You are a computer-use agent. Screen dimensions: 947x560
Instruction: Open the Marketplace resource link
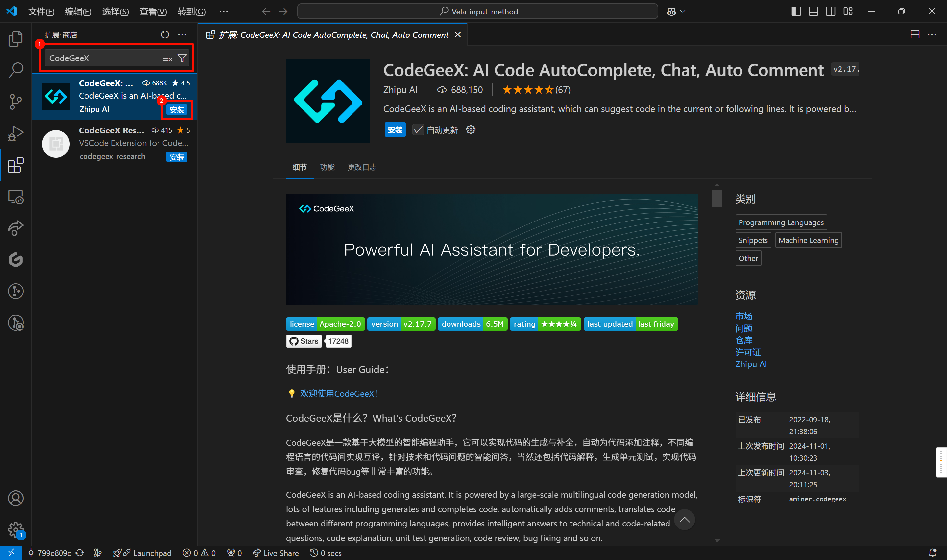[x=743, y=316]
